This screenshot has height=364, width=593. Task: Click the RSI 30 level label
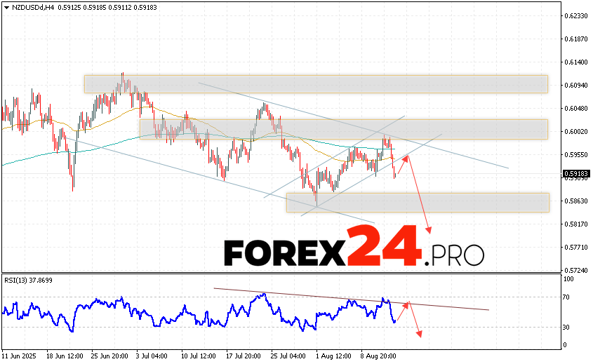[x=566, y=327]
